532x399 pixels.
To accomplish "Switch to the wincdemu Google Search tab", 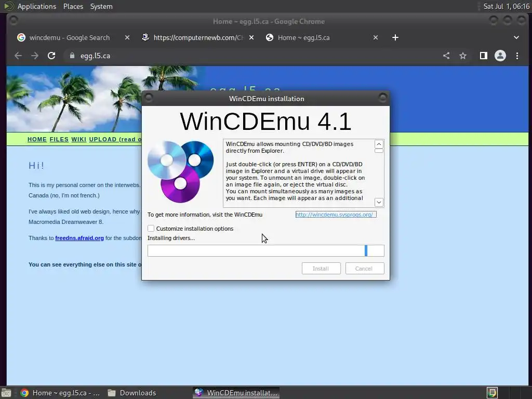I will tap(70, 37).
